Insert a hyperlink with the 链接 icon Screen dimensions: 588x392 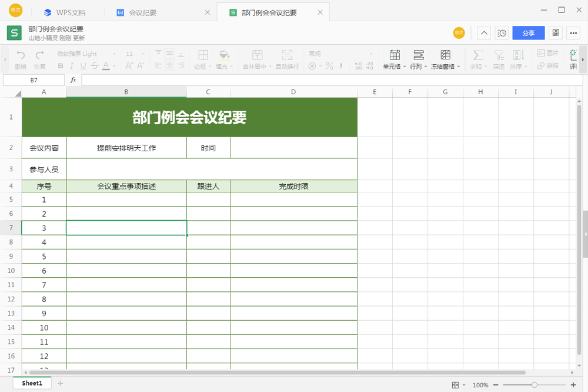tap(547, 66)
